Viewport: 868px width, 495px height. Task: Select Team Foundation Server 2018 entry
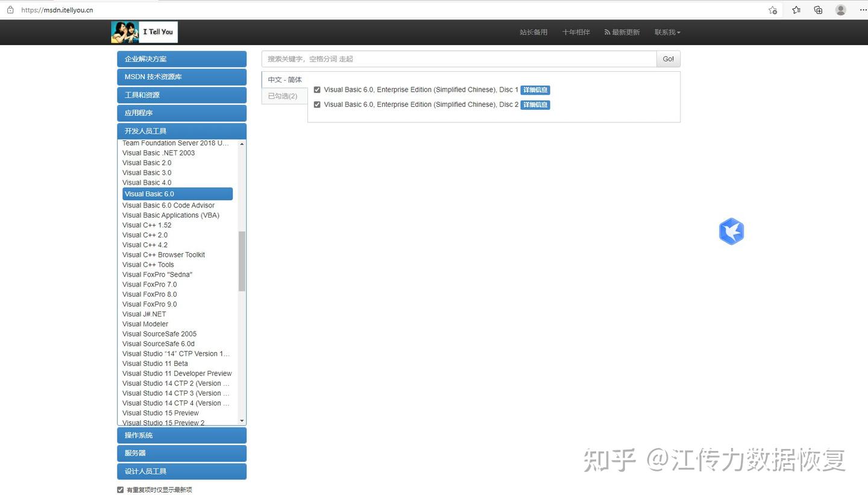(175, 143)
